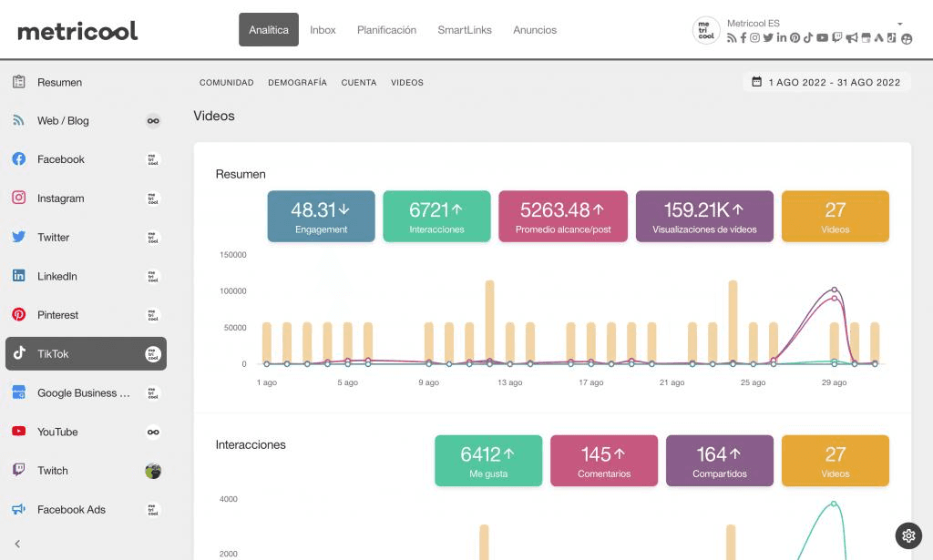This screenshot has width=933, height=560.
Task: Click the Pinterest icon in header brand row
Action: click(795, 38)
